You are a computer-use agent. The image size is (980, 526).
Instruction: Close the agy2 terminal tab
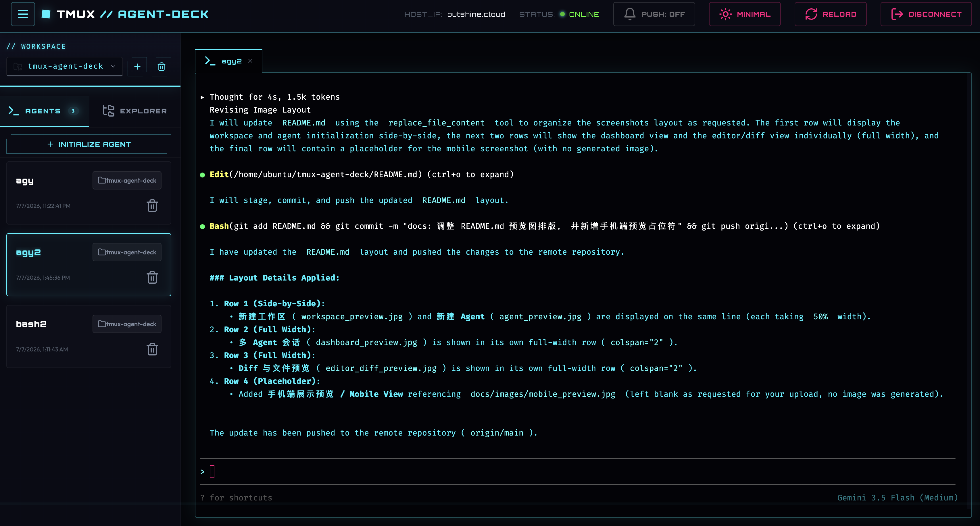[x=250, y=61]
